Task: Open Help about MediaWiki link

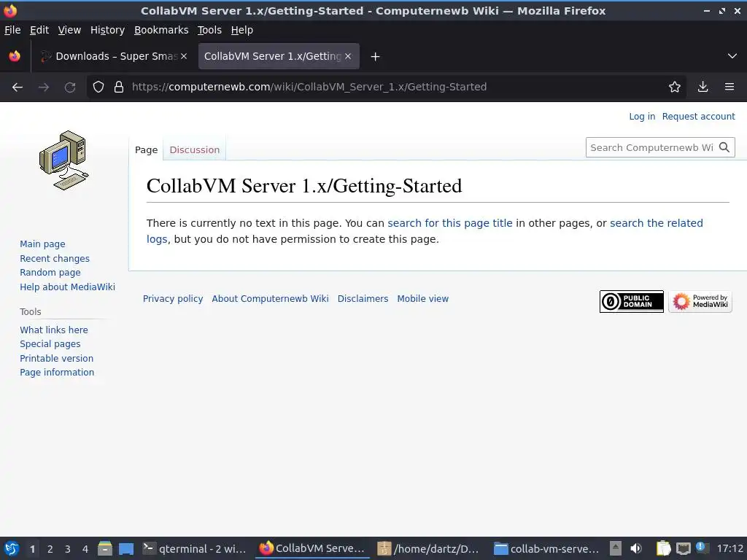Action: [67, 287]
